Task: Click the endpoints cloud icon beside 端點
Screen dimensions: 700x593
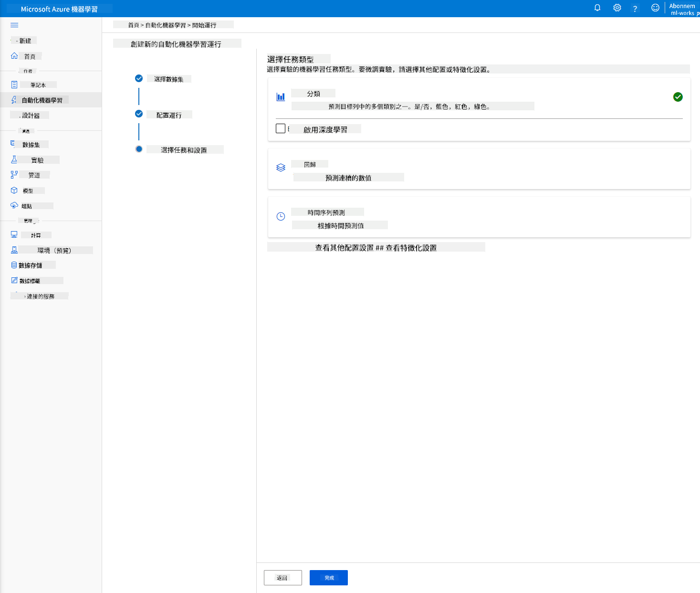Action: tap(14, 205)
